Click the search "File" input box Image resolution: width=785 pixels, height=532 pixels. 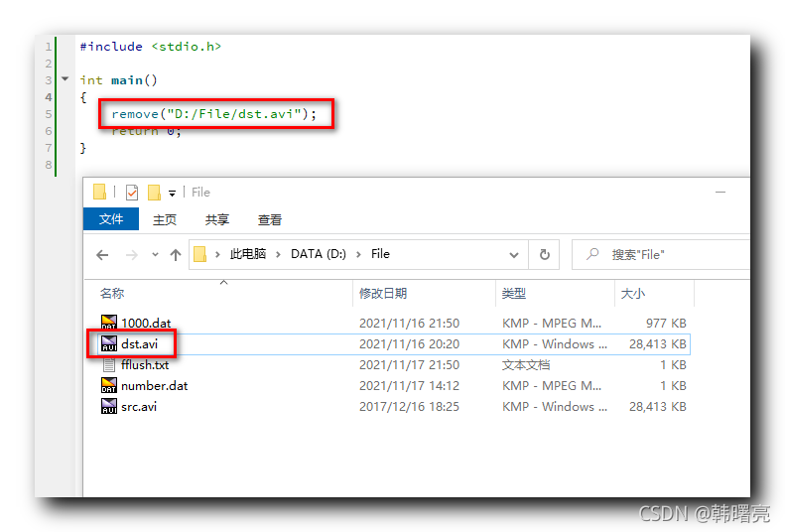[x=661, y=255]
